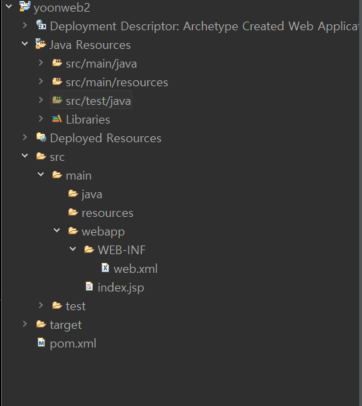
Task: Select the src/main/java label
Action: point(101,63)
